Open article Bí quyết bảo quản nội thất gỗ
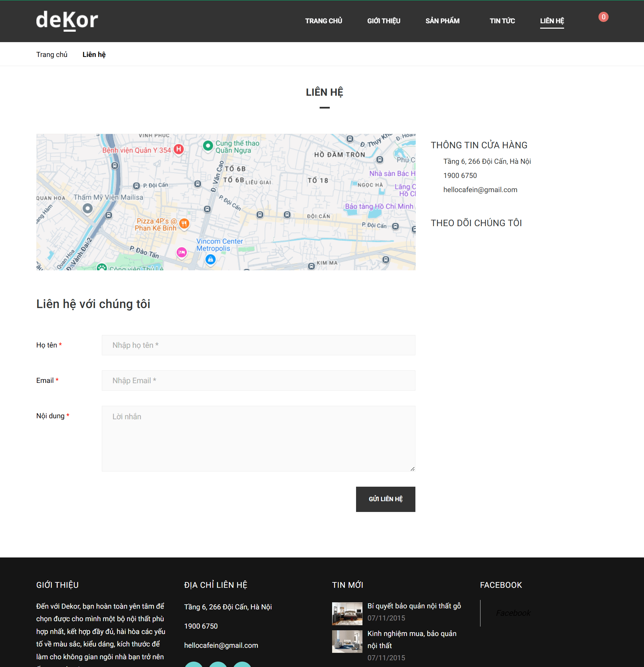Screen dimensions: 644x667 tap(414, 606)
